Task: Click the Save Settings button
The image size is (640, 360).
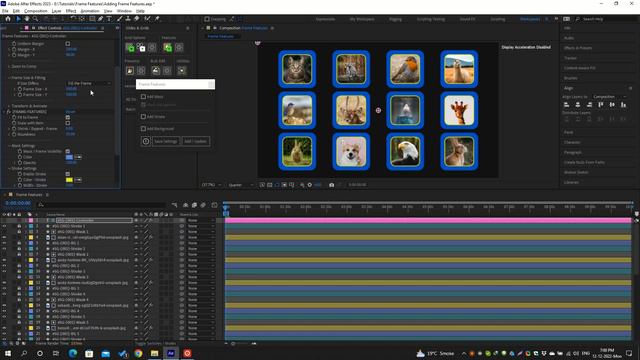Action: (166, 141)
